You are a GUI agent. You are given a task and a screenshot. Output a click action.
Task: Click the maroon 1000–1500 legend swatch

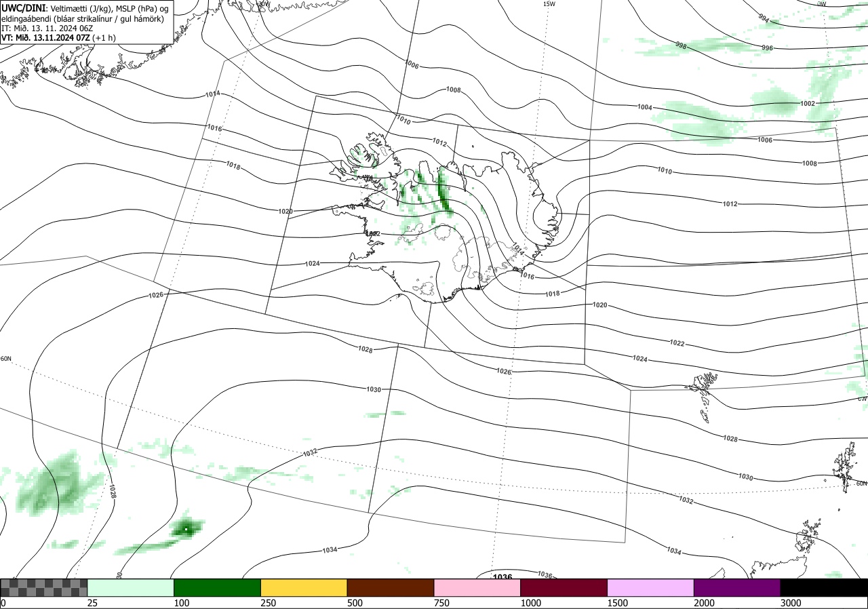[564, 587]
